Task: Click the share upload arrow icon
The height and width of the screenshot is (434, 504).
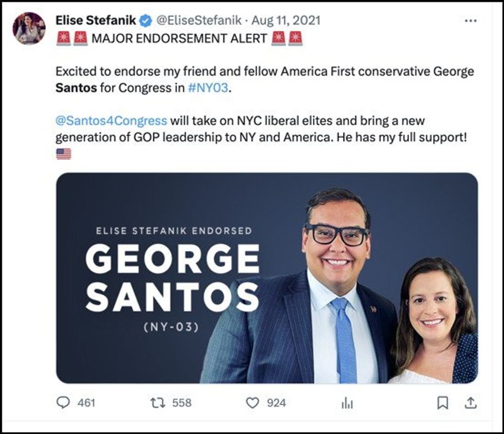Action: [471, 403]
